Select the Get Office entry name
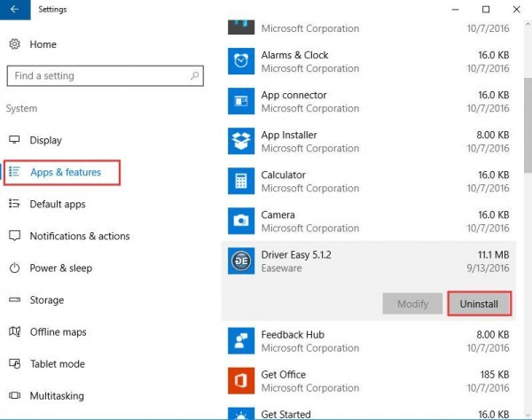Image resolution: width=532 pixels, height=420 pixels. click(284, 375)
